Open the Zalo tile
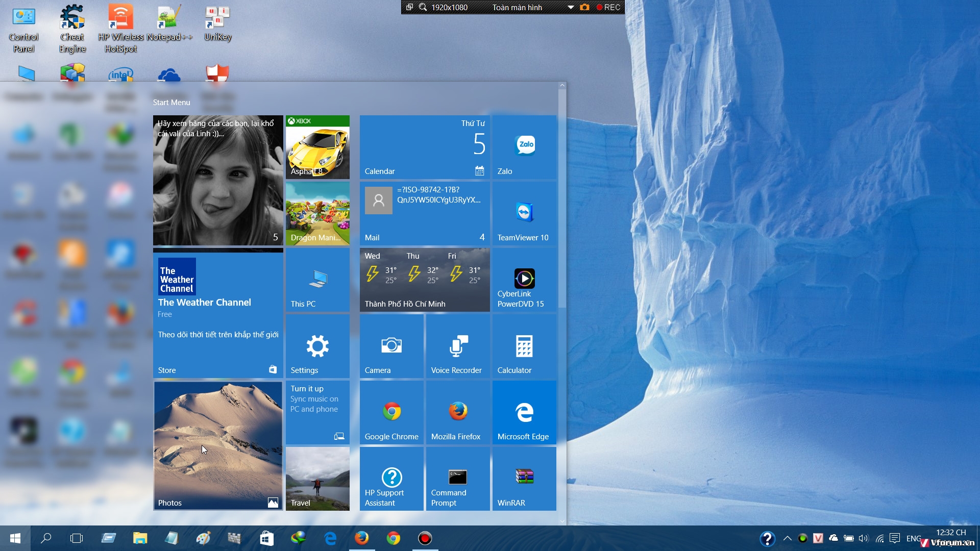 click(x=524, y=147)
